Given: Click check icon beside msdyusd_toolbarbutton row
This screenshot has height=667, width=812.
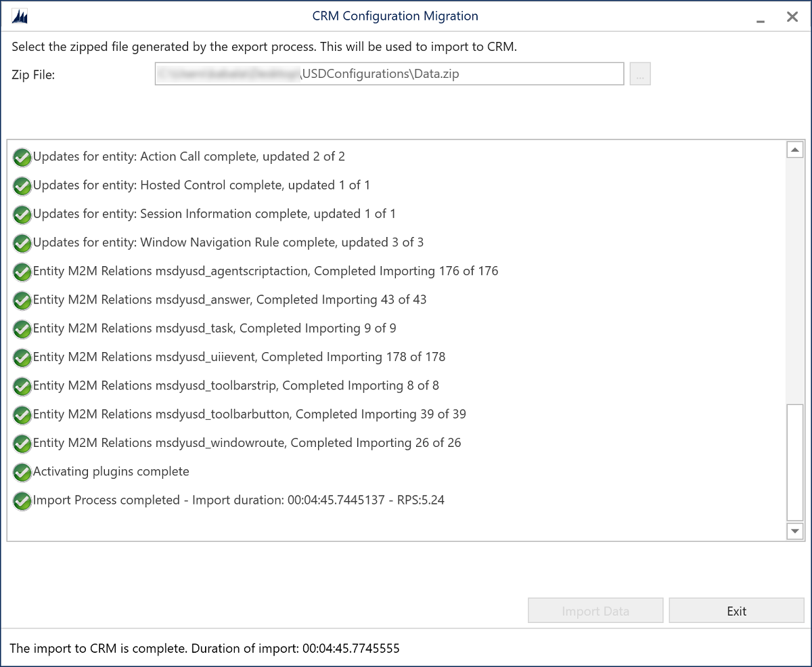Looking at the screenshot, I should 22,415.
